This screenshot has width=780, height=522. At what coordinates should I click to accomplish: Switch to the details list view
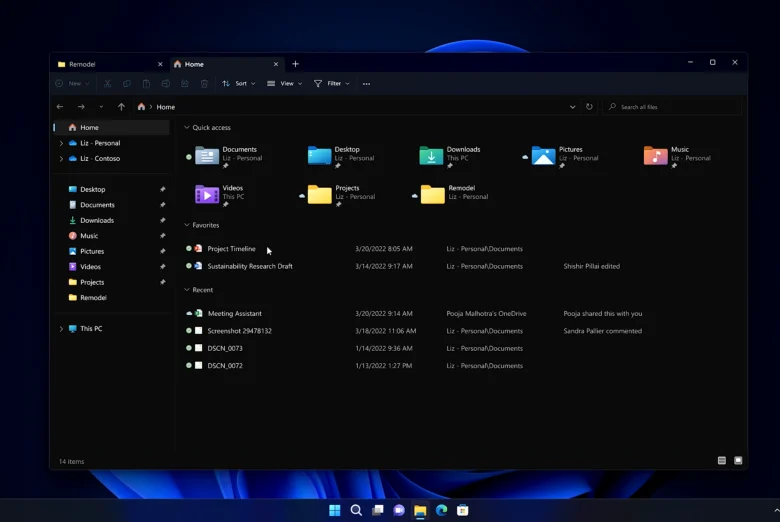(x=722, y=461)
